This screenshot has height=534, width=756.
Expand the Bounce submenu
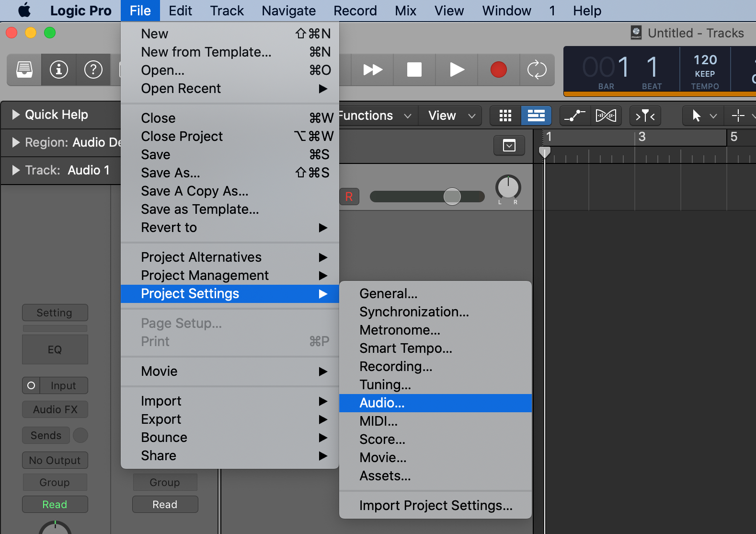tap(230, 438)
